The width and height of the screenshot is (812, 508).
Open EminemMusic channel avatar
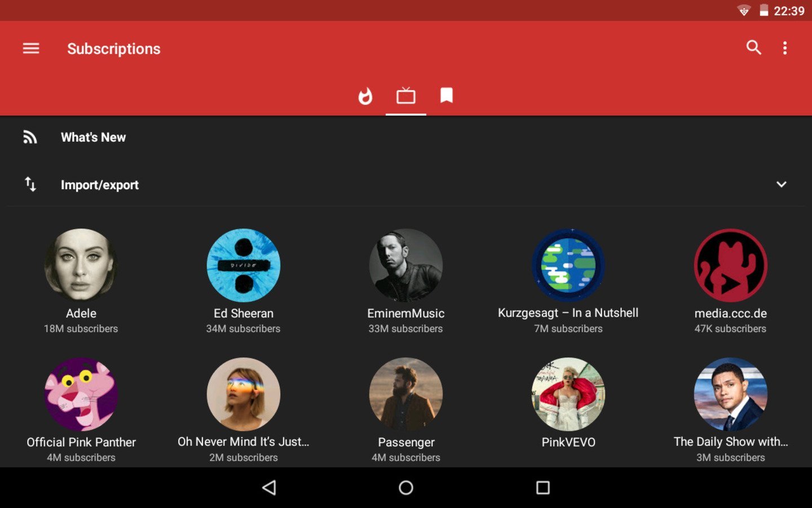(406, 265)
